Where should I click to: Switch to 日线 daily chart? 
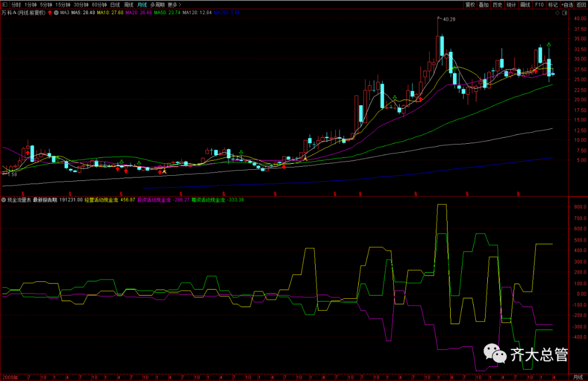[115, 4]
